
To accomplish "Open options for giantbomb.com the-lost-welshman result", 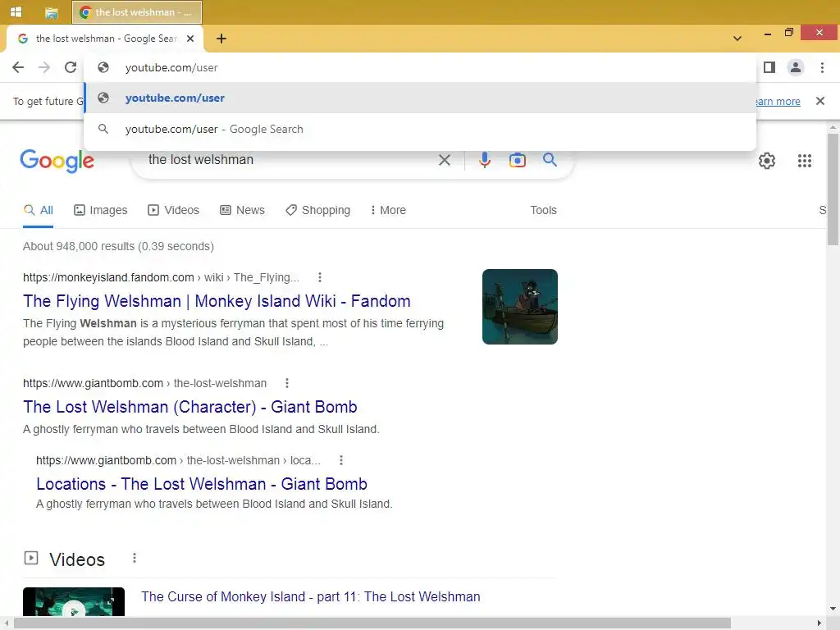I will (x=287, y=383).
